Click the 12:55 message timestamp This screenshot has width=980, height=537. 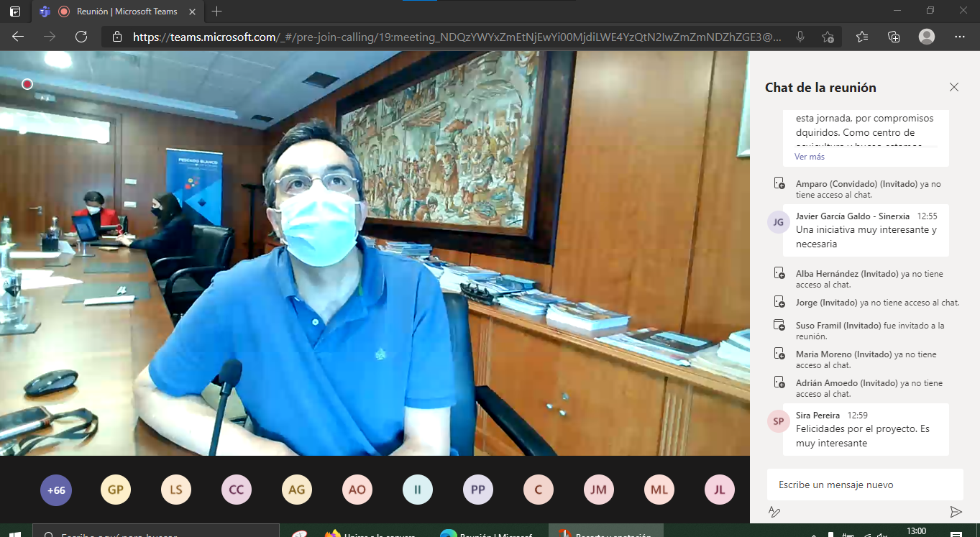click(x=928, y=216)
